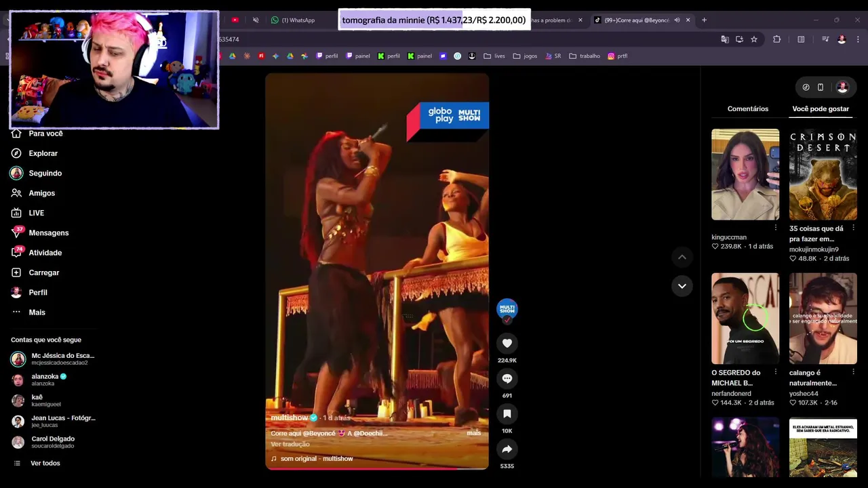Click the nerfandonerd creator name
Image resolution: width=868 pixels, height=488 pixels.
(x=731, y=394)
